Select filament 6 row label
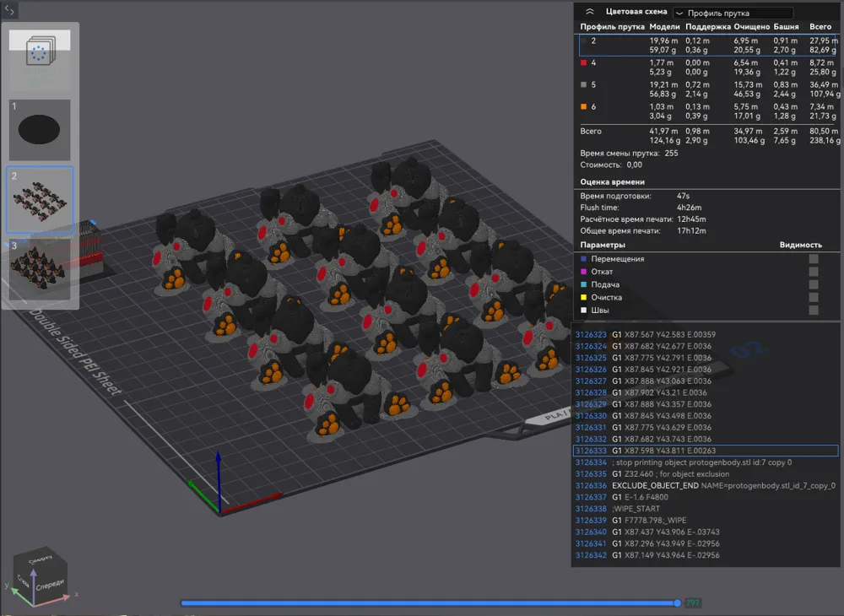Screen dimensions: 844x616 coord(593,107)
